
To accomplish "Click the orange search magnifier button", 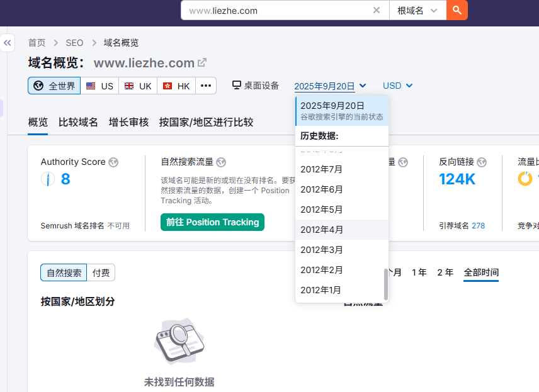I will (457, 10).
